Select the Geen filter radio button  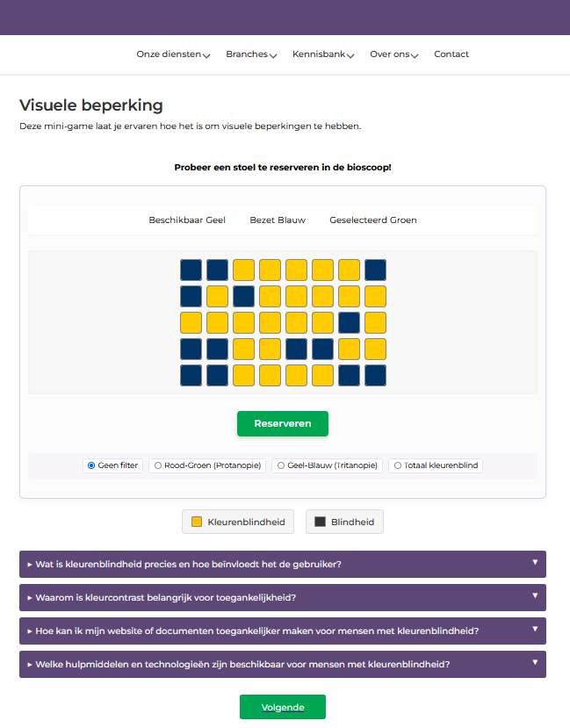coord(90,465)
